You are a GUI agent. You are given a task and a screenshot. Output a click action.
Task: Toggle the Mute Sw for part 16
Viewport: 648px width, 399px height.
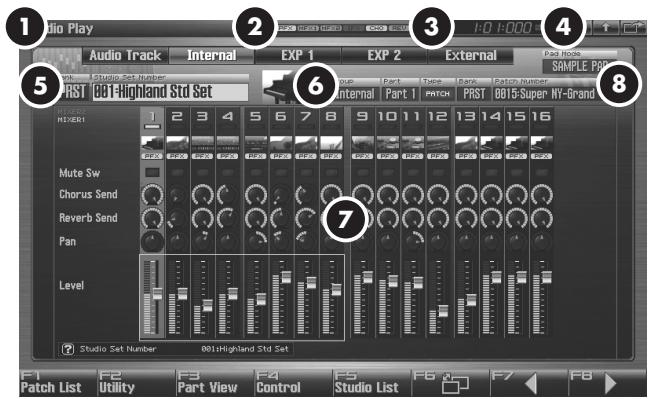[541, 172]
